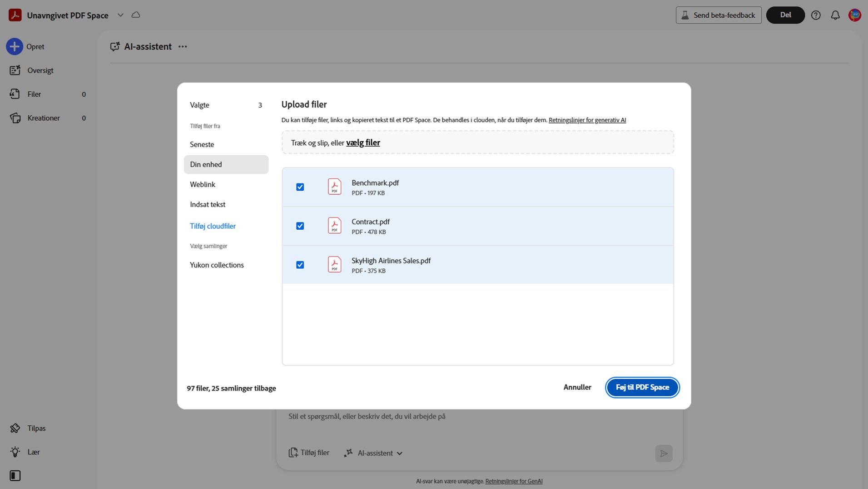Click the drag and drop upload zone
Viewport: 868px width, 489px height.
[x=478, y=143]
